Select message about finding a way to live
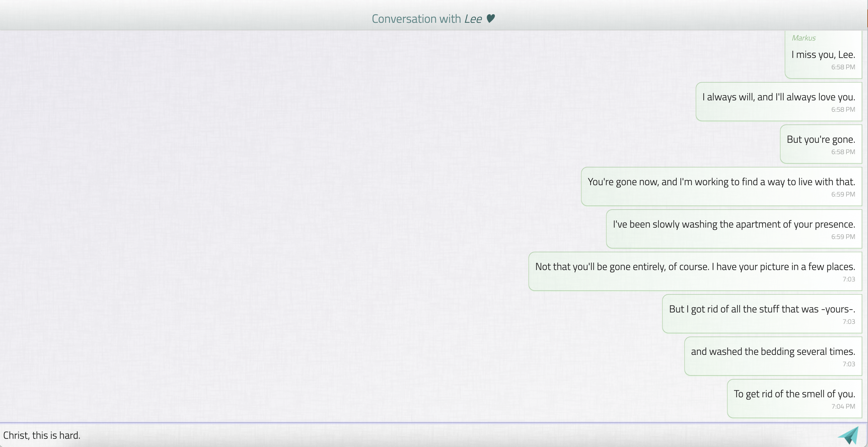868x447 pixels. [x=721, y=186]
